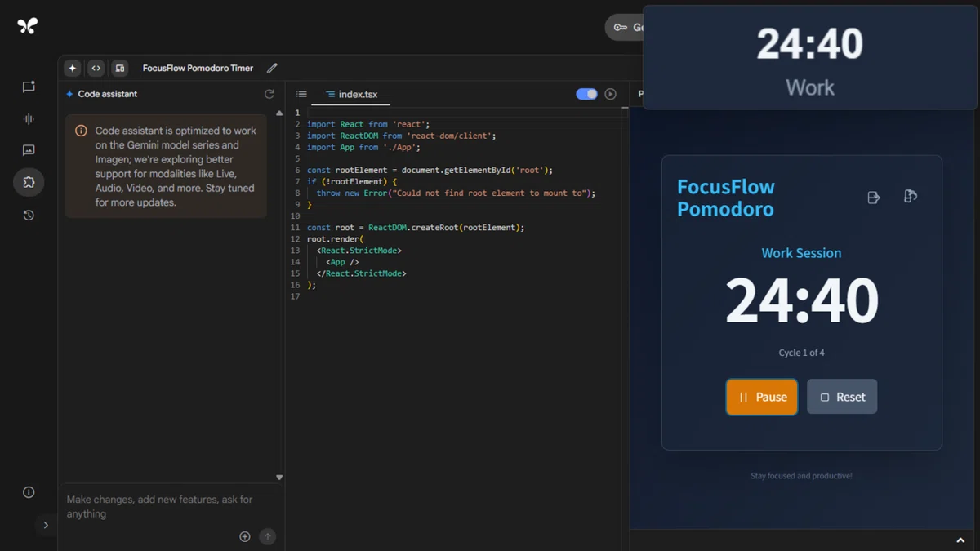Screen dimensions: 980x551
Task: Open the history clock icon in sidebar
Action: coord(29,216)
